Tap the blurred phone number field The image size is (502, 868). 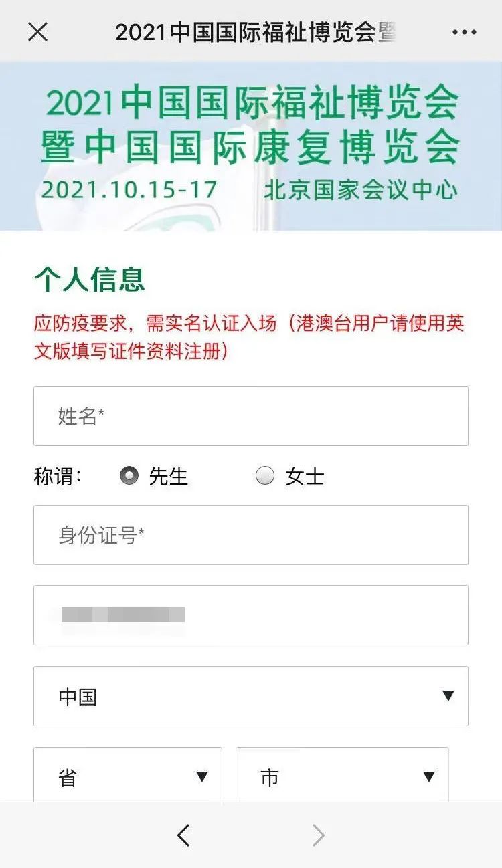point(250,615)
